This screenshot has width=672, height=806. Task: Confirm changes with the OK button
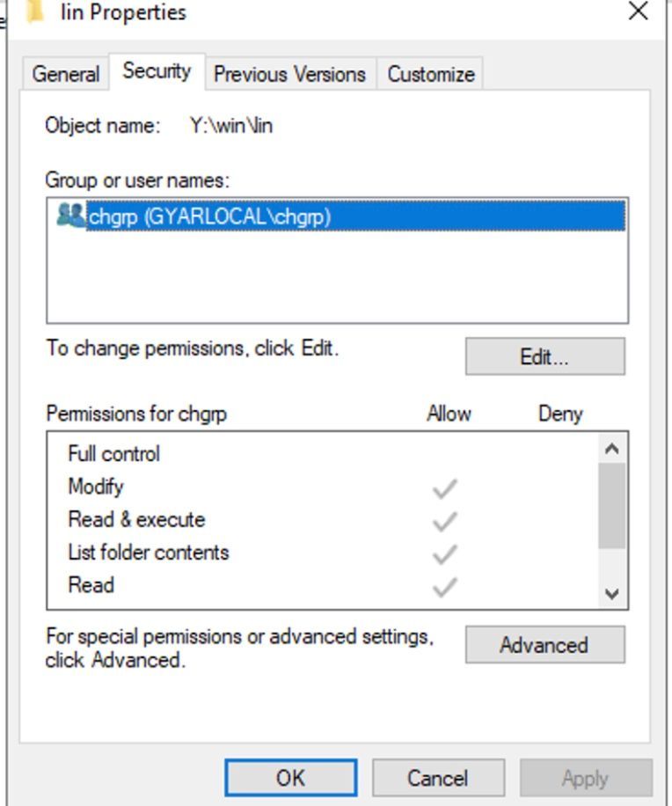pos(290,778)
